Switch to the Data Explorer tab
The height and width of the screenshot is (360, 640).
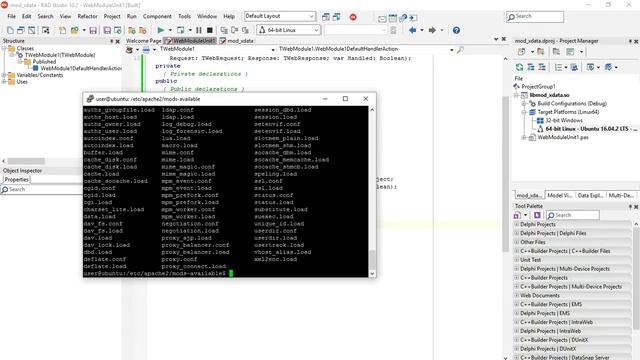(x=590, y=196)
